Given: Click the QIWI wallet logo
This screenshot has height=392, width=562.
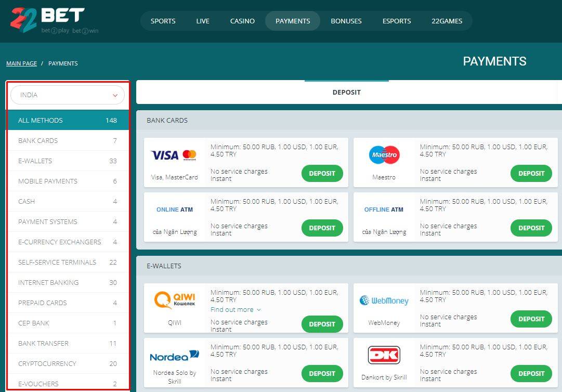Looking at the screenshot, I should point(175,299).
